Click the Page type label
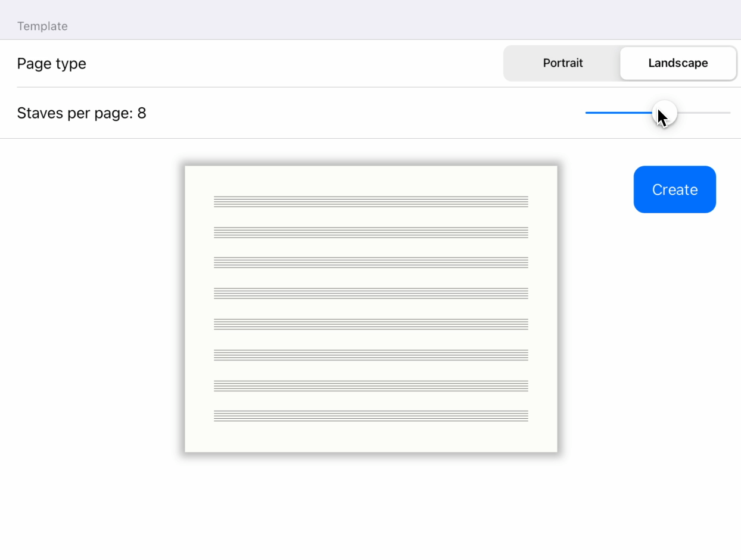The width and height of the screenshot is (741, 560). pos(52,64)
